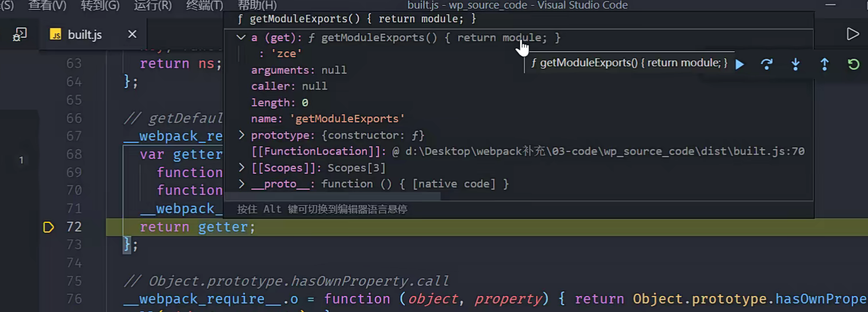Image resolution: width=868 pixels, height=312 pixels.
Task: Expand the [[Scopes]] entry
Action: [241, 168]
